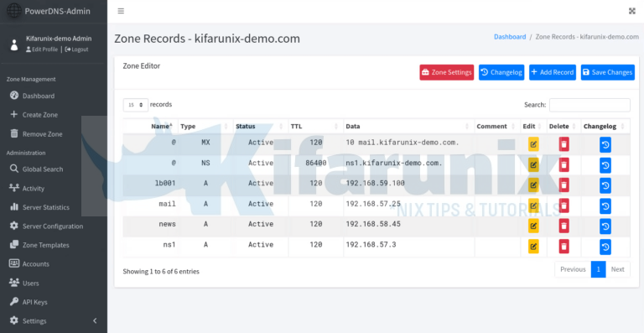View changelog for news record

click(605, 226)
